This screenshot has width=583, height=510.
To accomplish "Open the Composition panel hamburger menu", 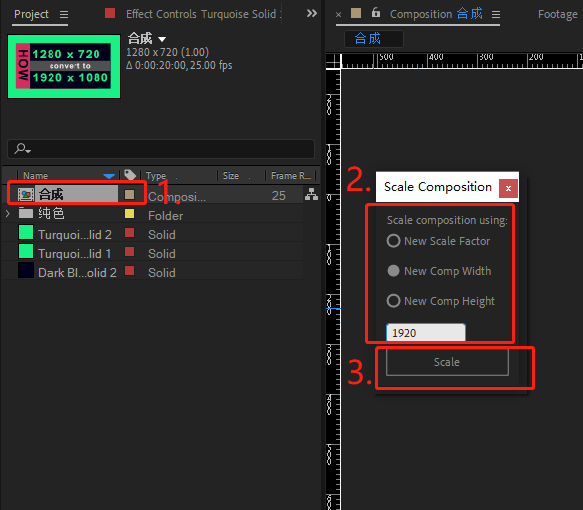I will tap(496, 14).
